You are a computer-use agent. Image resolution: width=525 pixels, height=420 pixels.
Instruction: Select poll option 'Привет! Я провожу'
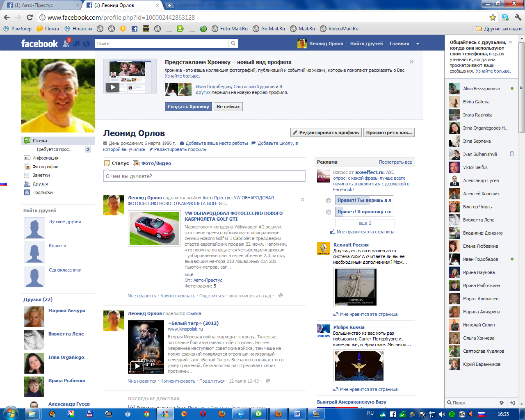point(328,212)
